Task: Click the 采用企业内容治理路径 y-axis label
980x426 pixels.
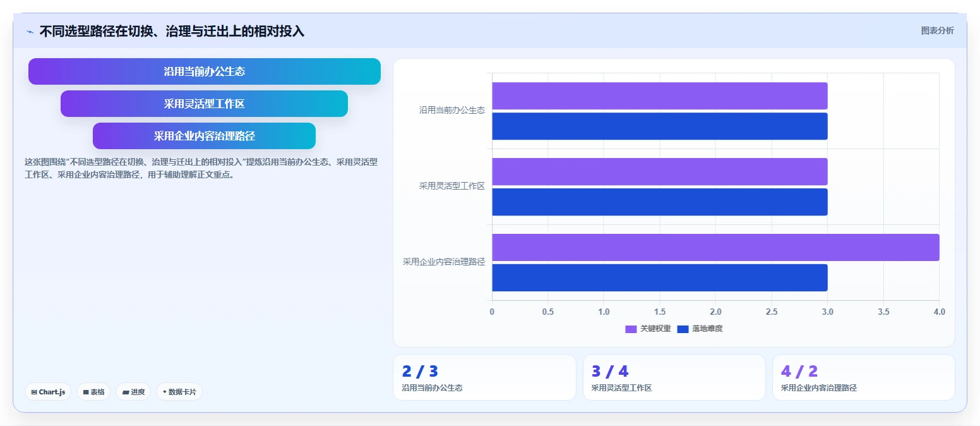Action: point(444,262)
